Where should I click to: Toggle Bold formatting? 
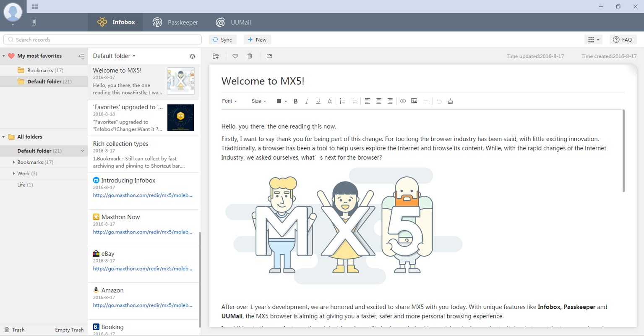(296, 101)
